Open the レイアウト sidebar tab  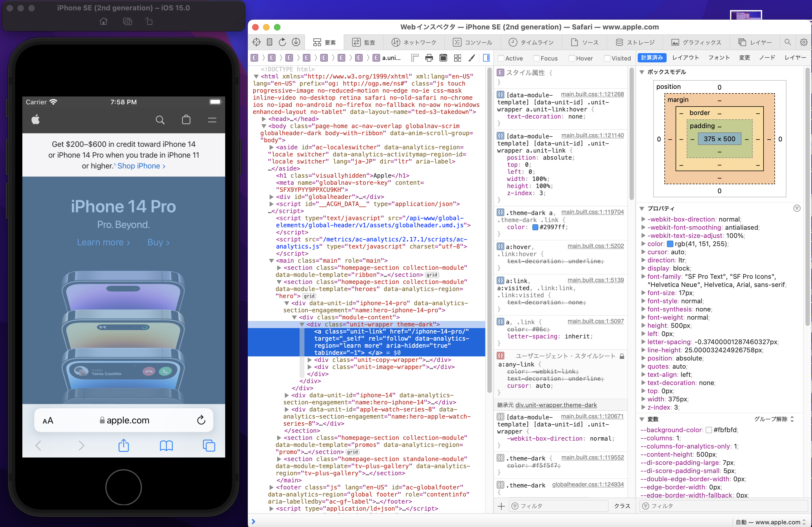point(685,58)
